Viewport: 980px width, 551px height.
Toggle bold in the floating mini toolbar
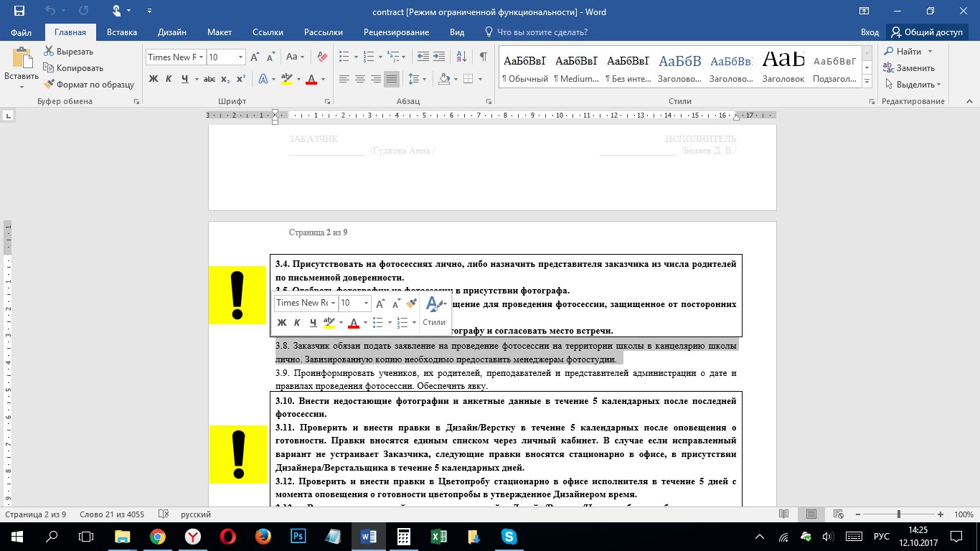(x=282, y=323)
